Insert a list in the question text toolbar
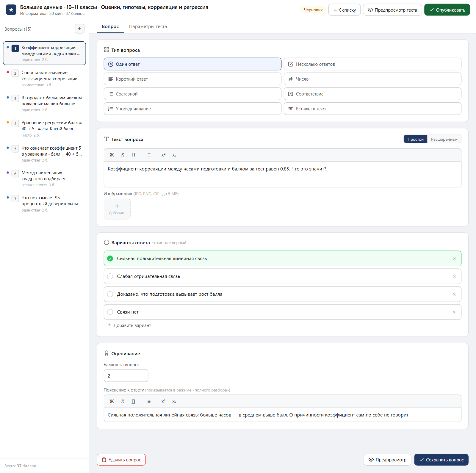 (149, 155)
